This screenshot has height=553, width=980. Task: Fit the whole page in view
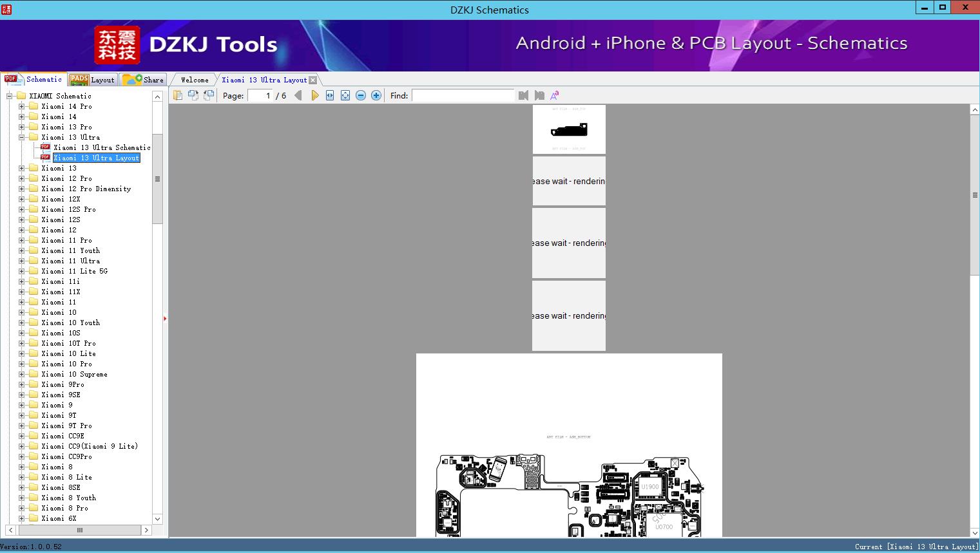[345, 95]
